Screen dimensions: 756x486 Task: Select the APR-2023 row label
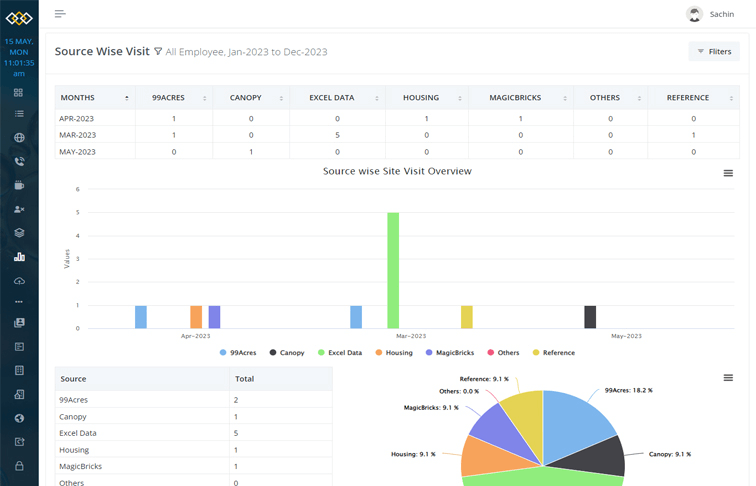[76, 119]
